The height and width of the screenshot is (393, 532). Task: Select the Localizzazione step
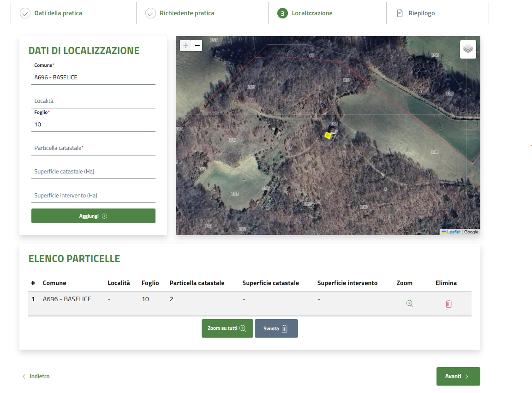[305, 13]
